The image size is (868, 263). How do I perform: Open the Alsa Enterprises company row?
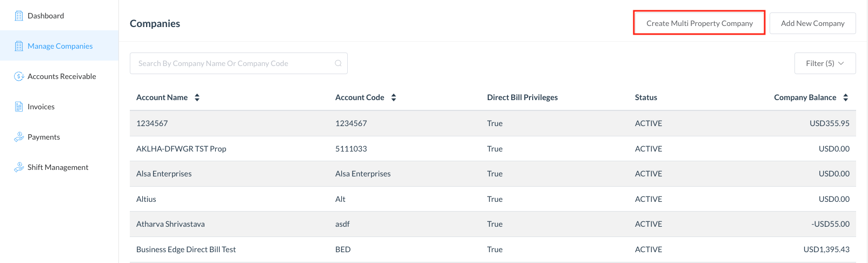click(164, 174)
